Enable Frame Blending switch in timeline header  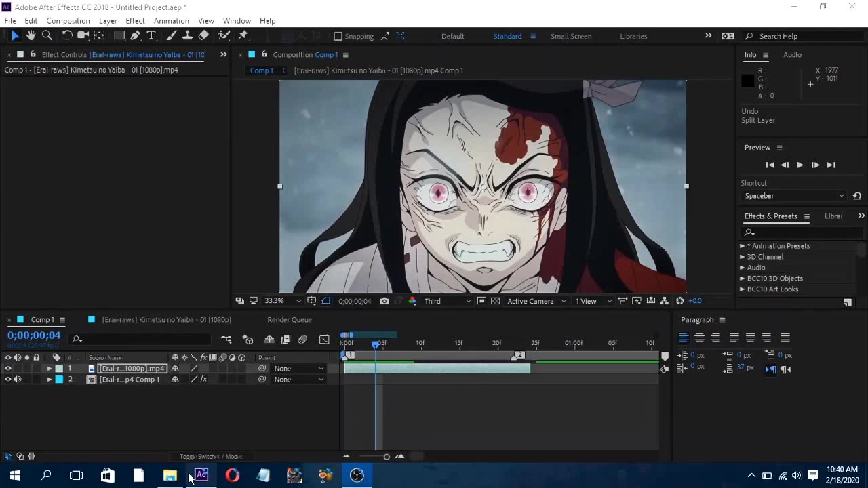pos(285,339)
